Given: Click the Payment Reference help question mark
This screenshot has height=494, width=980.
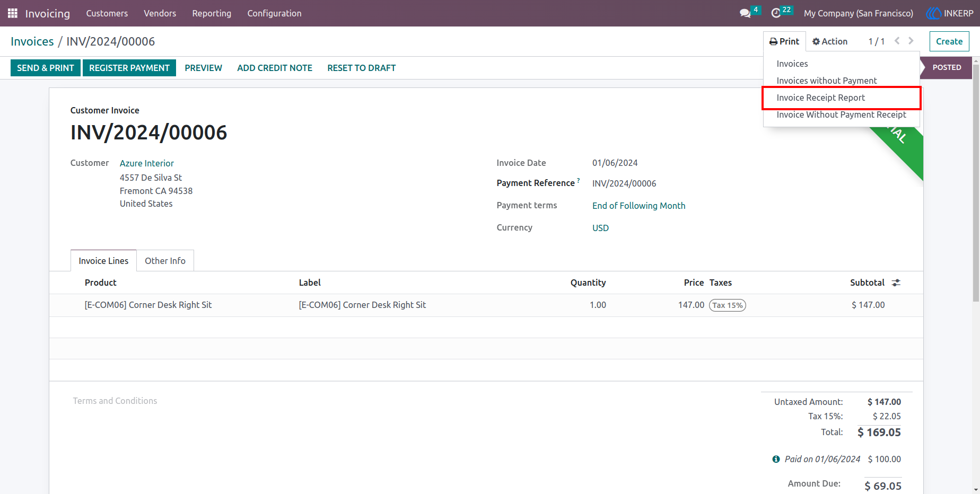Looking at the screenshot, I should tap(578, 180).
